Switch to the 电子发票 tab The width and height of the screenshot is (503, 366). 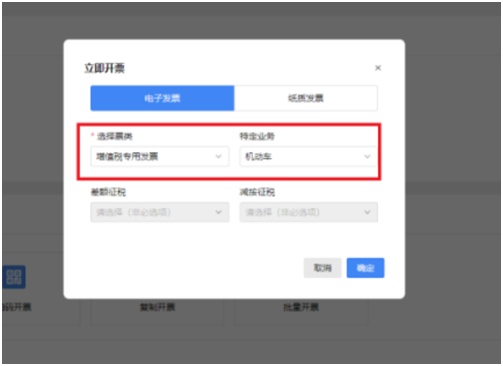click(162, 98)
